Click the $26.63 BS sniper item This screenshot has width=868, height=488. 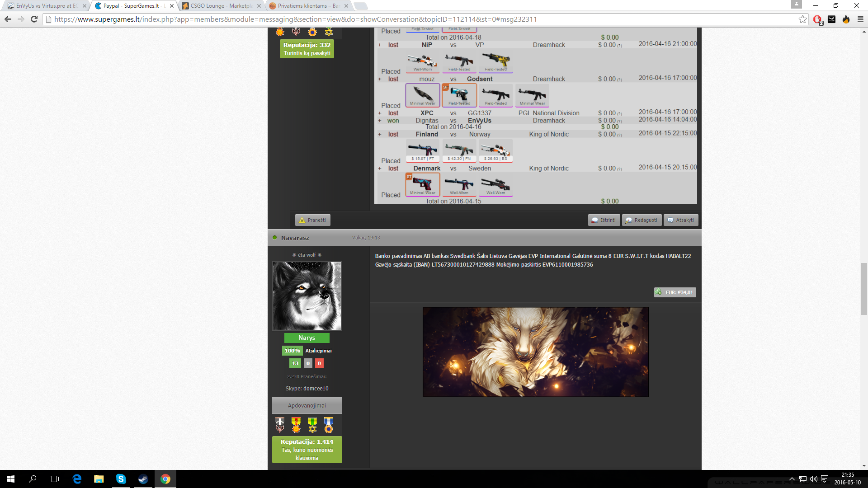[495, 151]
